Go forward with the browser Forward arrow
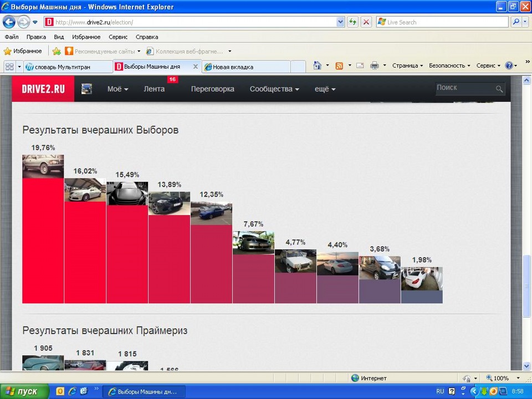 click(23, 22)
